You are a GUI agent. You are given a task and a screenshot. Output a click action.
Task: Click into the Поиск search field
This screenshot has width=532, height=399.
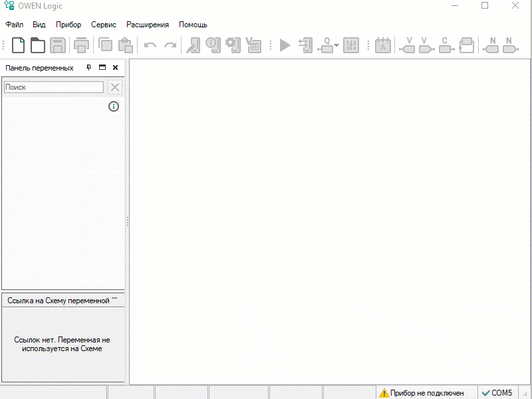pos(54,87)
